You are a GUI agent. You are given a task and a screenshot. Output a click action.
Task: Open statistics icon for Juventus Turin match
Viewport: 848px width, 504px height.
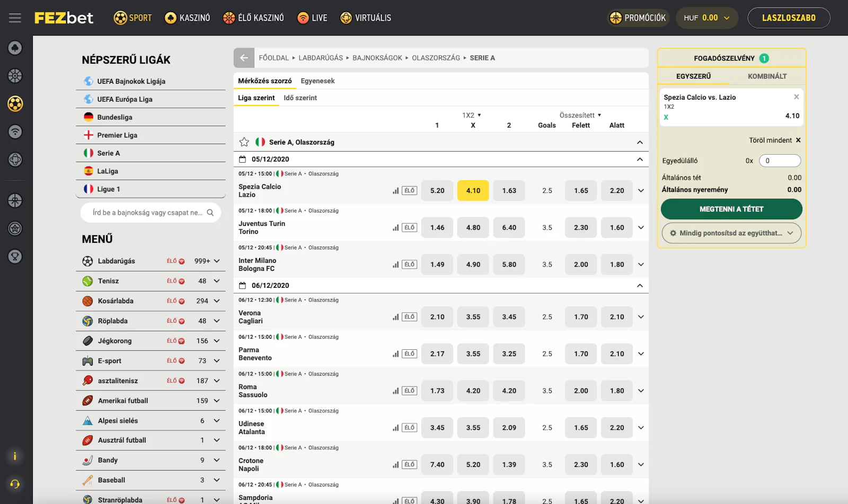tap(395, 228)
